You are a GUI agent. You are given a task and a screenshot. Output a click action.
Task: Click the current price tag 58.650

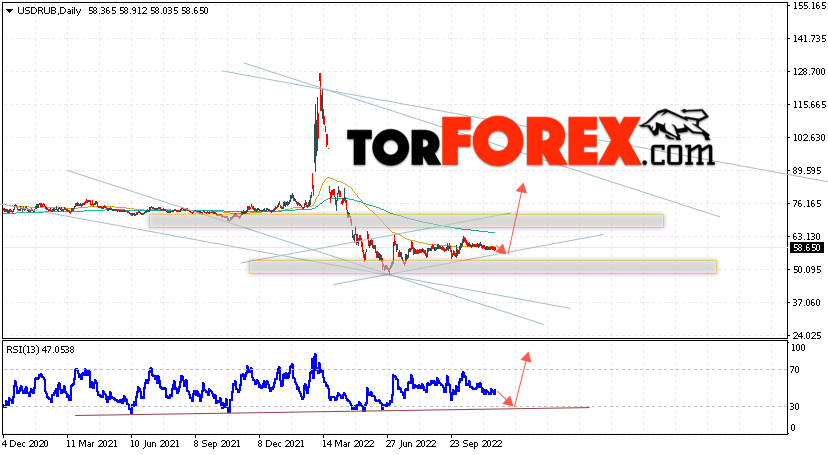(x=806, y=248)
